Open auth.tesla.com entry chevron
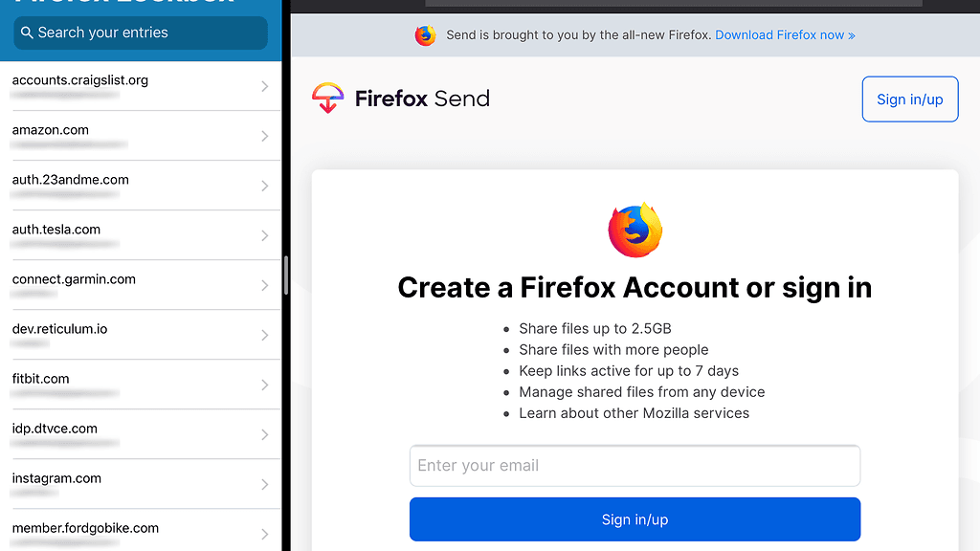Image resolution: width=980 pixels, height=551 pixels. pyautogui.click(x=265, y=235)
